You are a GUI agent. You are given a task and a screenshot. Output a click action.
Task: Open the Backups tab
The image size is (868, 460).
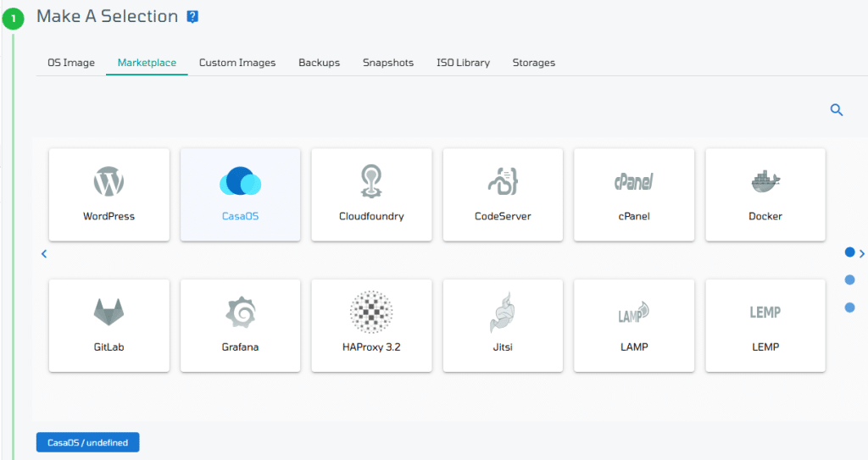320,63
